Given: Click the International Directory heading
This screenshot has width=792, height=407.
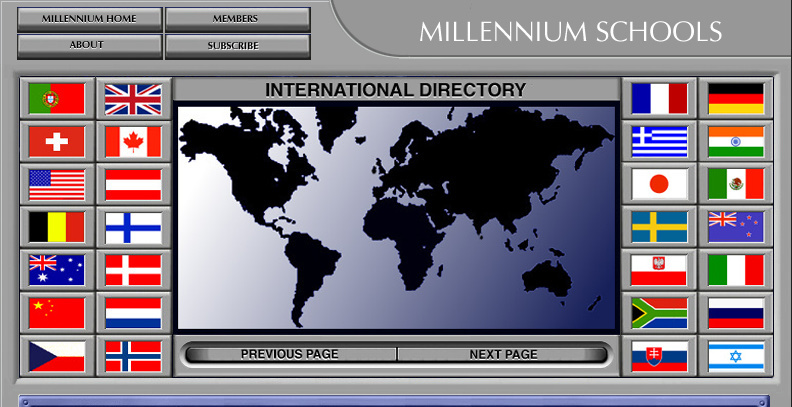Looking at the screenshot, I should 396,90.
